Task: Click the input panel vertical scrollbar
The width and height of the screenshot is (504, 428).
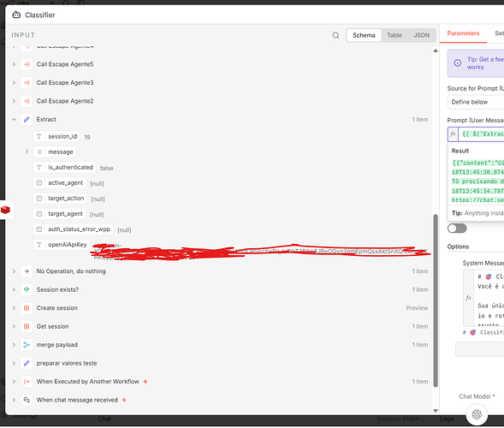Action: pyautogui.click(x=436, y=300)
